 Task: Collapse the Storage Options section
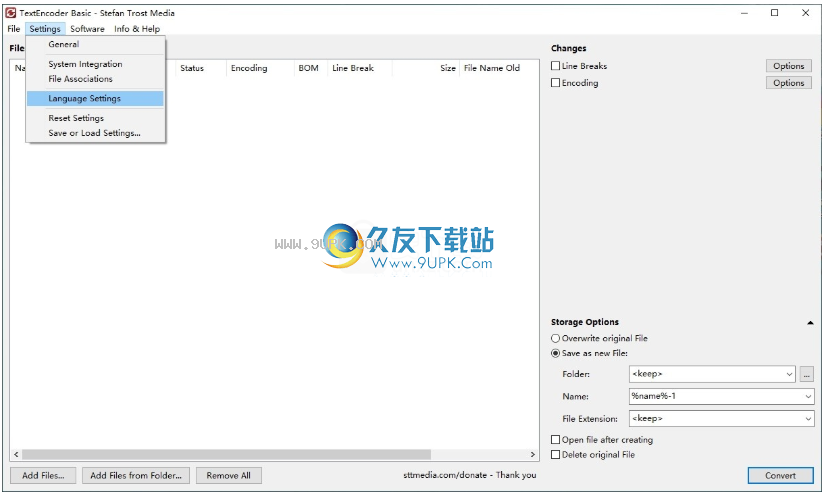pos(810,322)
